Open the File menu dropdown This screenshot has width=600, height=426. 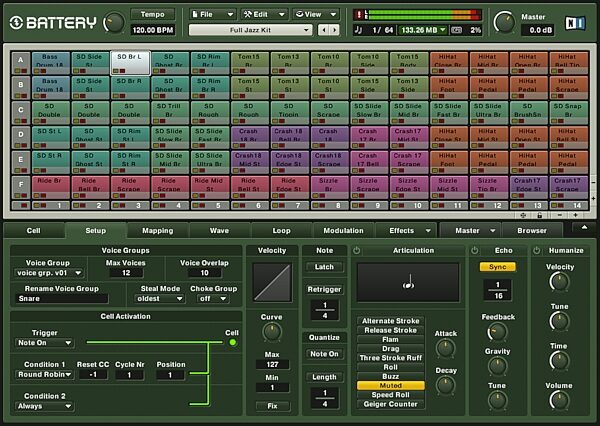(x=213, y=14)
